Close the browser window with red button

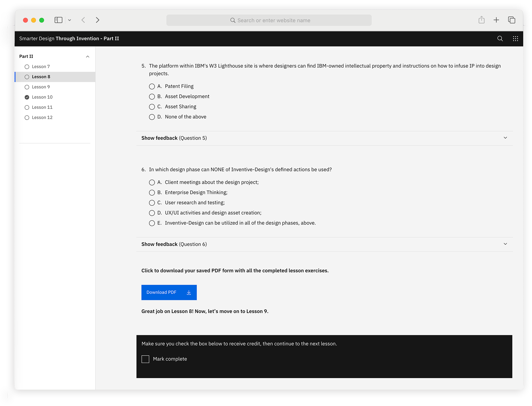(x=25, y=20)
